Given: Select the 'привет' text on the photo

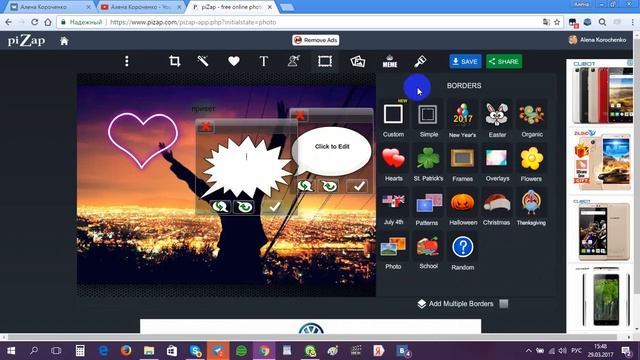Looking at the screenshot, I should pyautogui.click(x=204, y=109).
